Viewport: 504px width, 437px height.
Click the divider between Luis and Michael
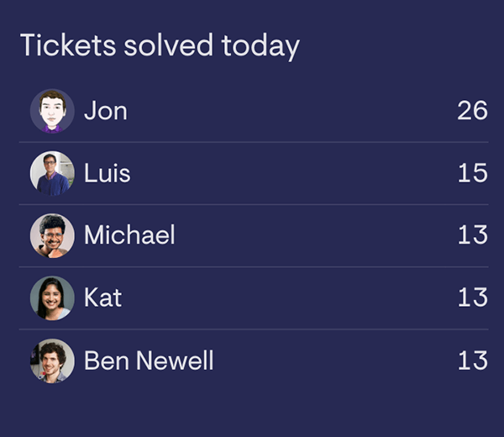[x=259, y=204]
